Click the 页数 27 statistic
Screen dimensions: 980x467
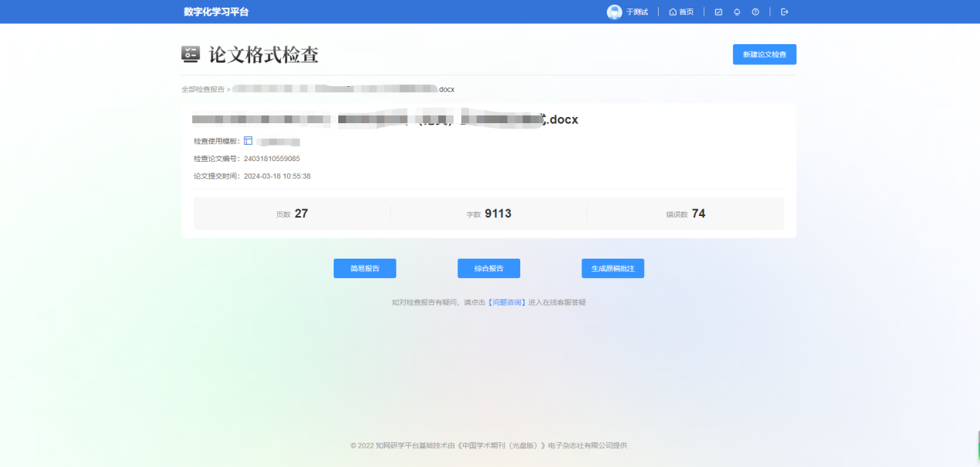[292, 214]
